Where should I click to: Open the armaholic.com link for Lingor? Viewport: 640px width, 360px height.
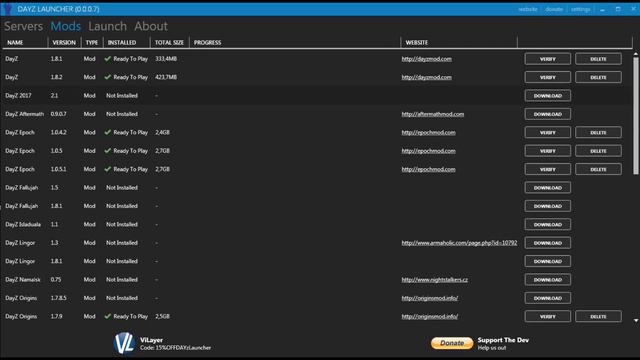point(459,243)
